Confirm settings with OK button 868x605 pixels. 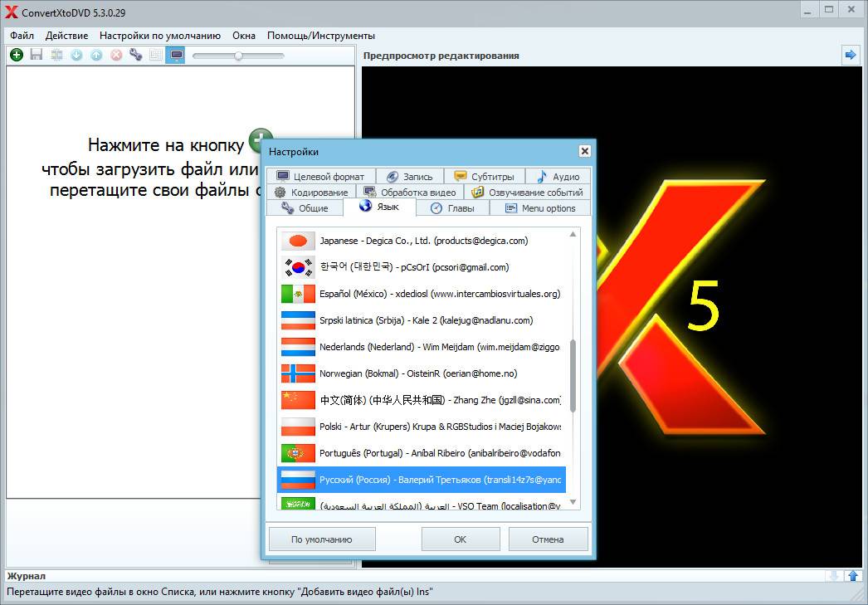[x=461, y=539]
